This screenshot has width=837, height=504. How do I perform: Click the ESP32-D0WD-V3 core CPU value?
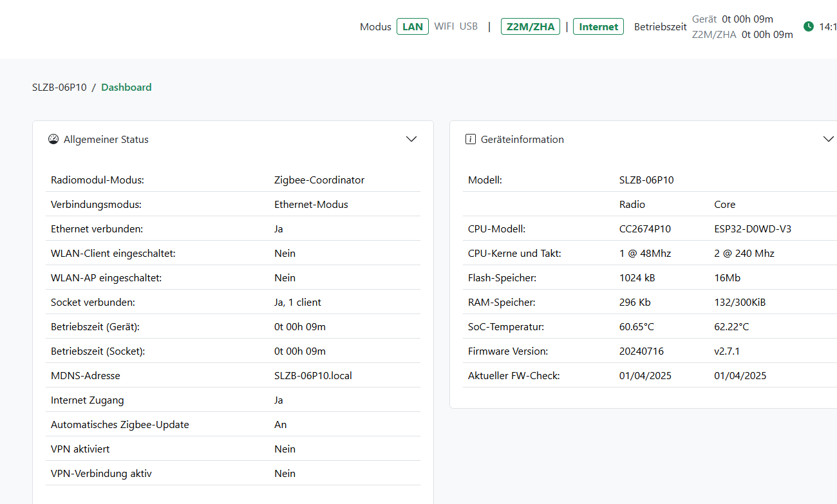coord(753,229)
